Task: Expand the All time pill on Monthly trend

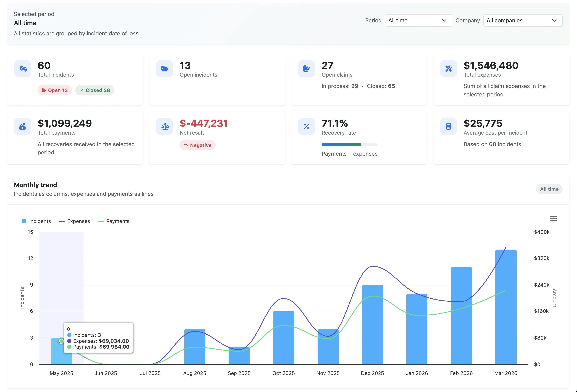Action: coord(549,189)
